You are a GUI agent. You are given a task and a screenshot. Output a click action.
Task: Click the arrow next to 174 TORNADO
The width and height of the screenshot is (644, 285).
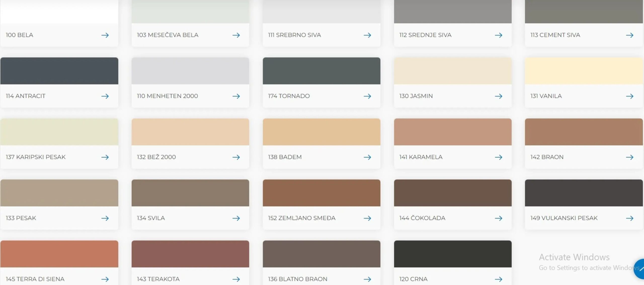coord(367,96)
